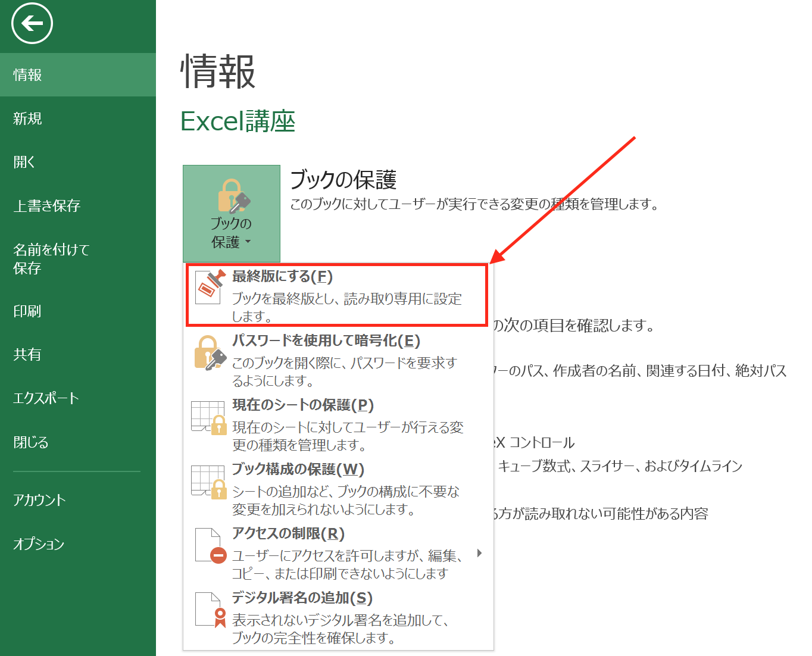Screen dimensions: 812x656
Task: Open アクセスの制限(R) menu item
Action: (x=338, y=553)
